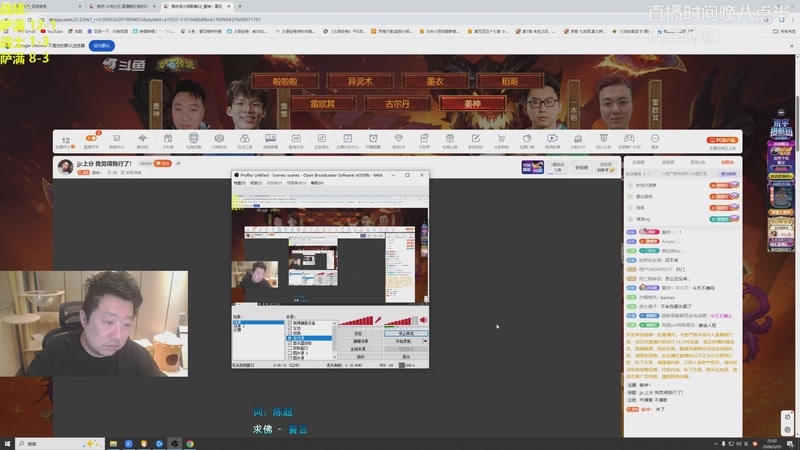
Task: Select the highlighted first scene in OBS scenes list
Action: point(258,322)
